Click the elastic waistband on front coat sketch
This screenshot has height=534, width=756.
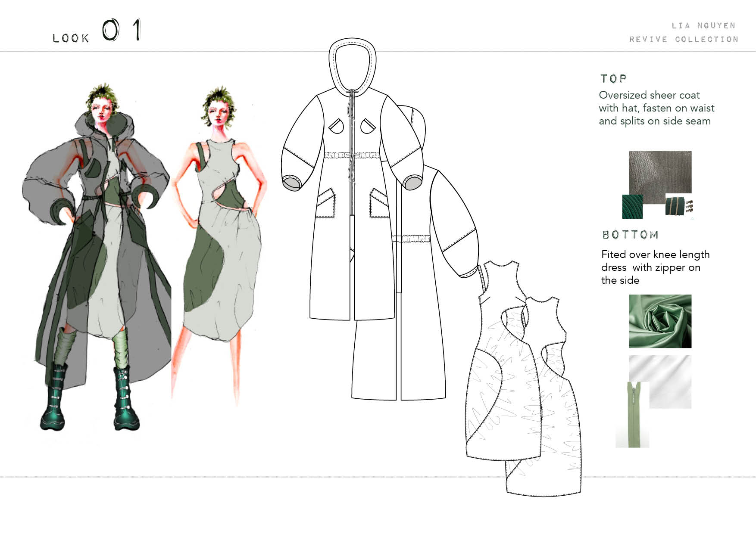(x=351, y=155)
